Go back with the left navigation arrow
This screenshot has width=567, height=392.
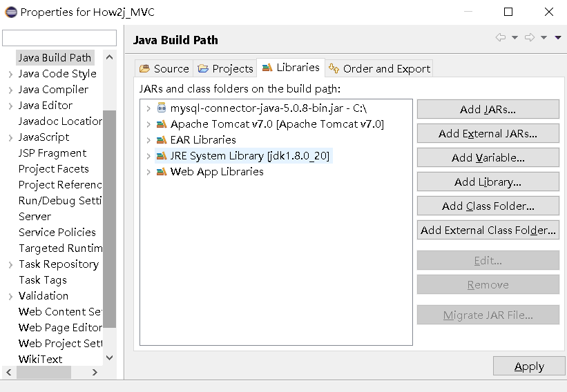[x=501, y=37]
